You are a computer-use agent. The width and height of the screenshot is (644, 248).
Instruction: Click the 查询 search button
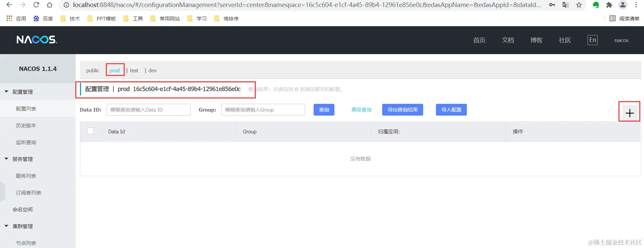click(x=324, y=110)
